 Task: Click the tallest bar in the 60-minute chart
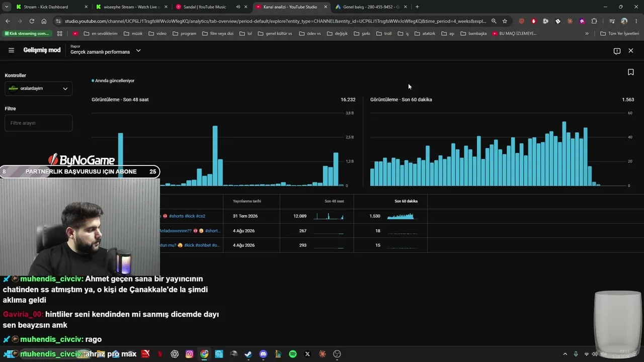point(565,154)
